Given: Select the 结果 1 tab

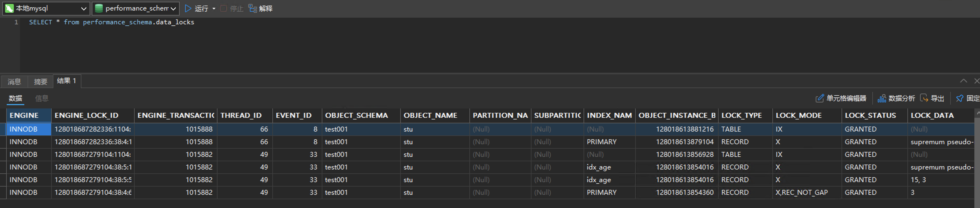Looking at the screenshot, I should click(x=67, y=81).
